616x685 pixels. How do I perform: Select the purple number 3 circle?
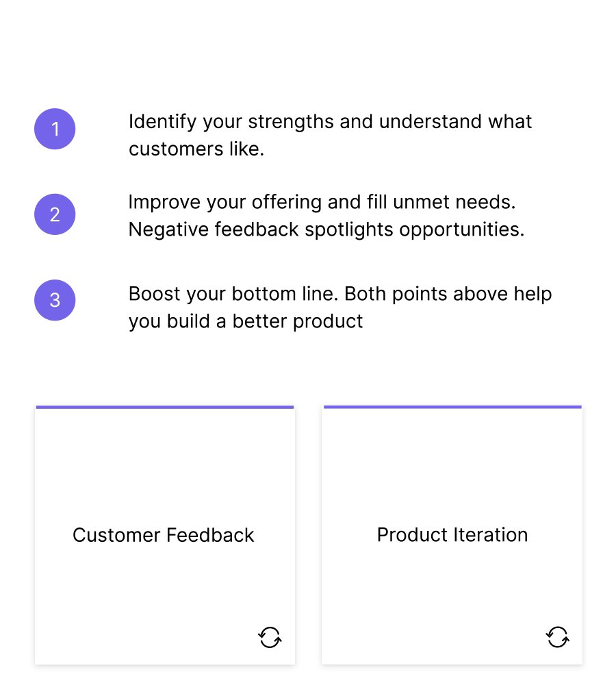[55, 300]
